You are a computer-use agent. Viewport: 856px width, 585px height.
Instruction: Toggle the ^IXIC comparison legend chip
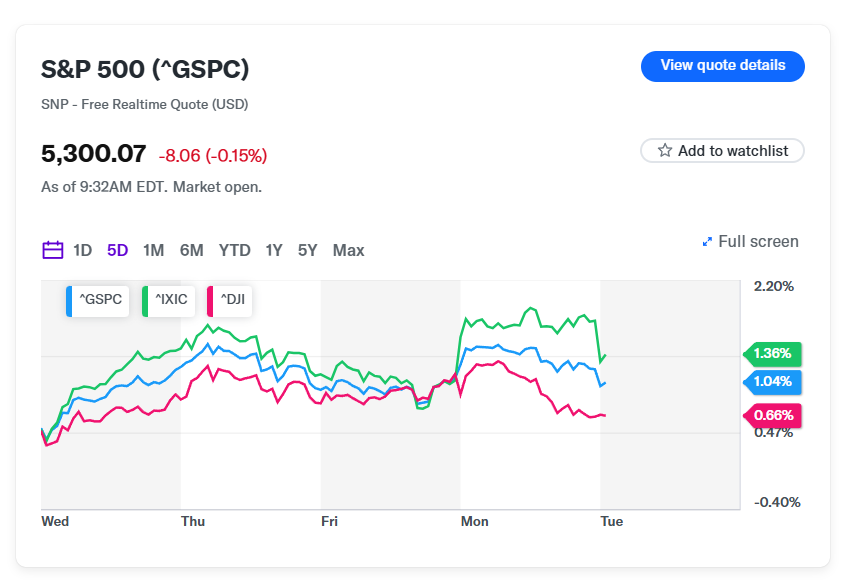pos(168,301)
